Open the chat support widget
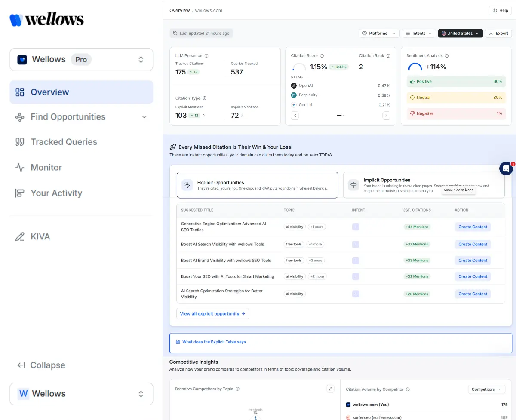This screenshot has height=420, width=516. [x=506, y=169]
